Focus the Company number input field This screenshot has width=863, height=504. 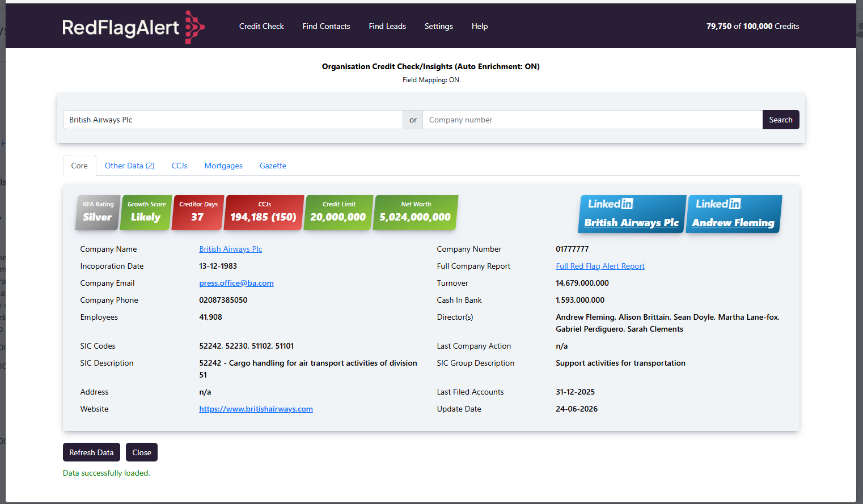593,120
